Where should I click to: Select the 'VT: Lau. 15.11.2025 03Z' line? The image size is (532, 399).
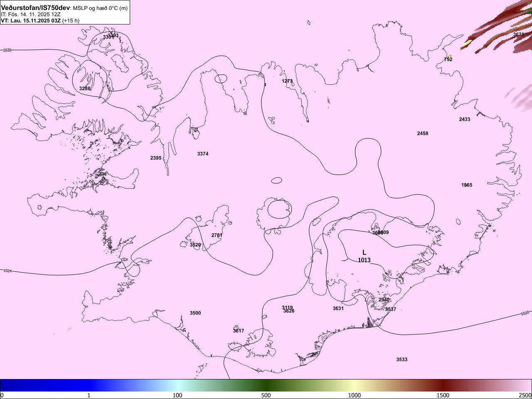[31, 20]
